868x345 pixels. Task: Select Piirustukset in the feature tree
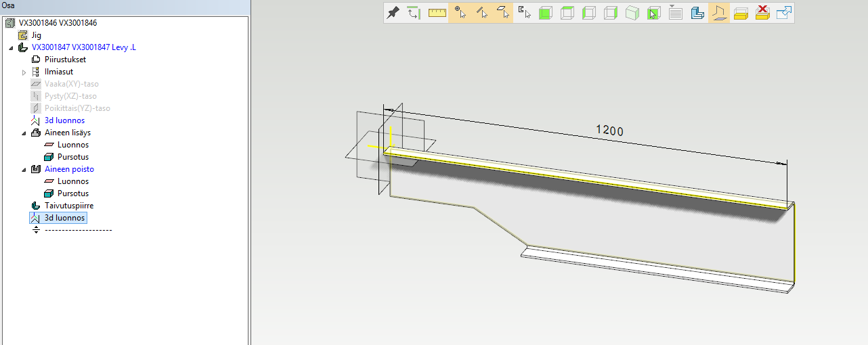tap(65, 60)
